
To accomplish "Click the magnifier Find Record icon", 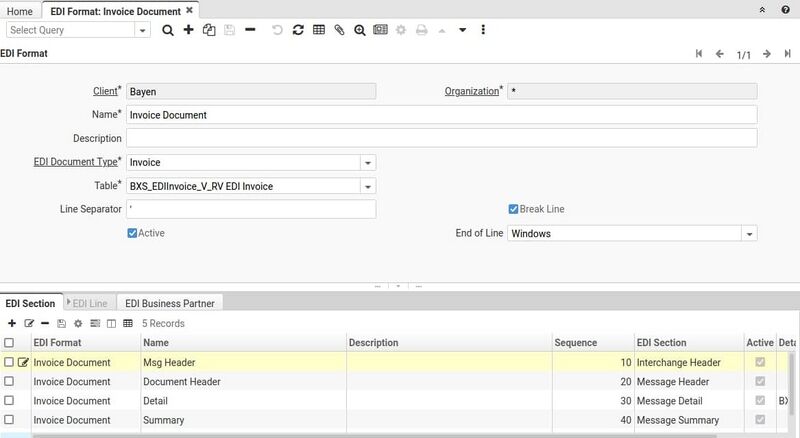I will click(x=167, y=30).
